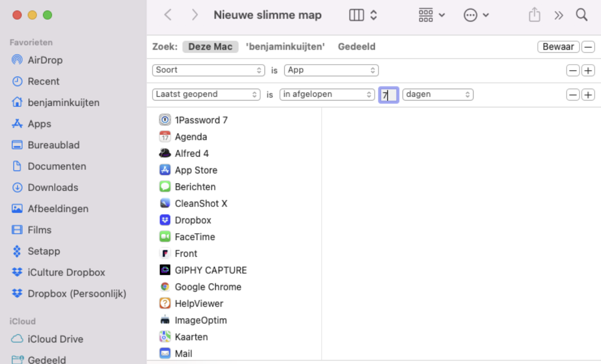Select the column view icon in toolbar
This screenshot has height=364, width=601.
click(x=356, y=15)
